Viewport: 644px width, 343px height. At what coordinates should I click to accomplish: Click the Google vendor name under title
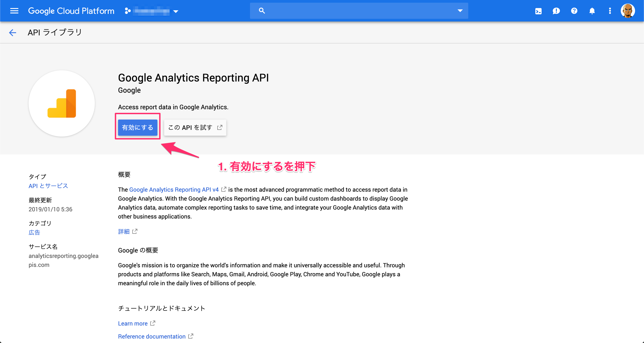[x=129, y=90]
